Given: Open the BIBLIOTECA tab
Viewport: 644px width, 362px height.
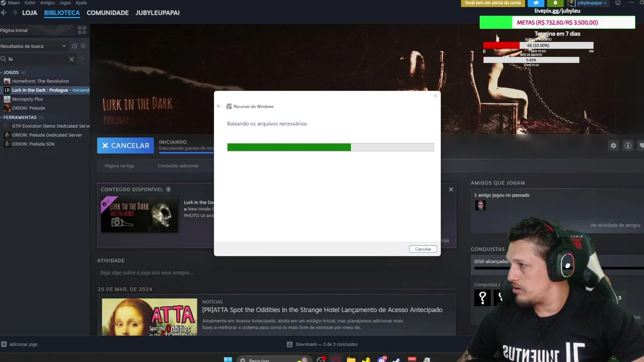Looking at the screenshot, I should (62, 13).
